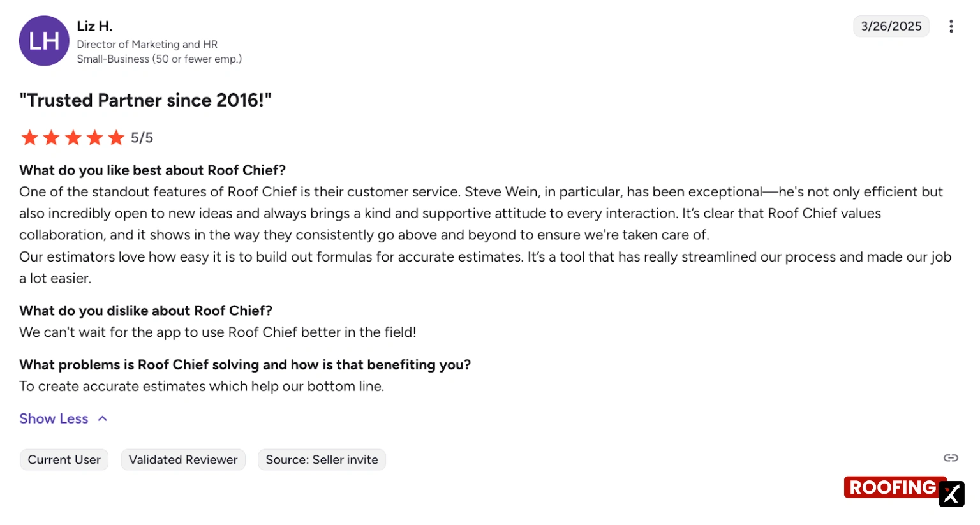Click the upward chevron beside Show Less
The width and height of the screenshot is (980, 525).
[103, 418]
